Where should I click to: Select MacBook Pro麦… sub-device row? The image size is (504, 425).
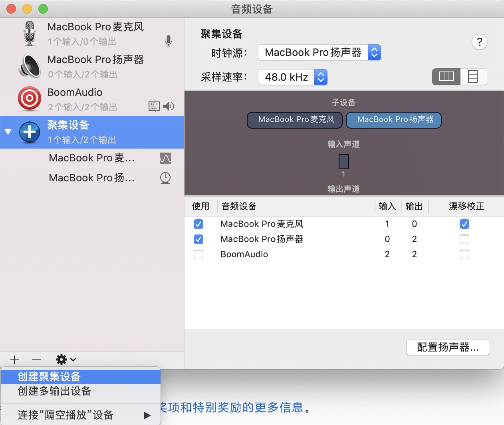coord(92,158)
